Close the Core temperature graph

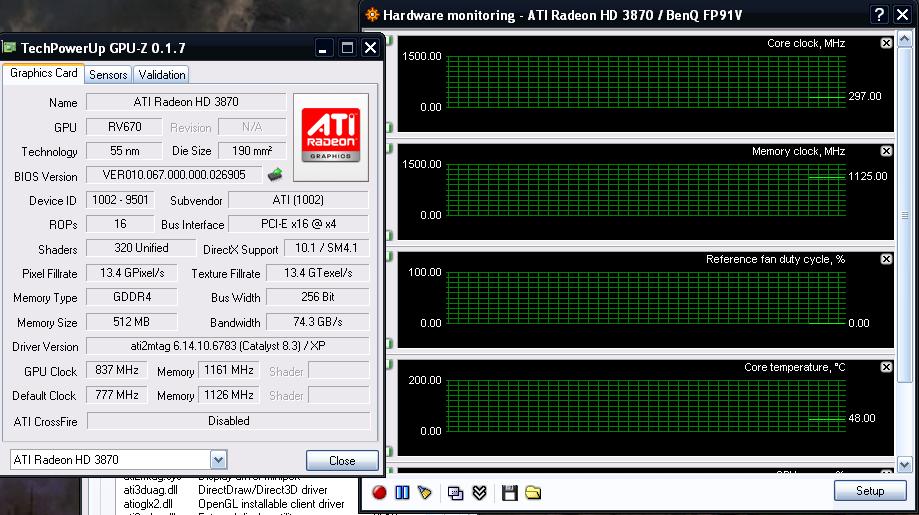click(886, 367)
